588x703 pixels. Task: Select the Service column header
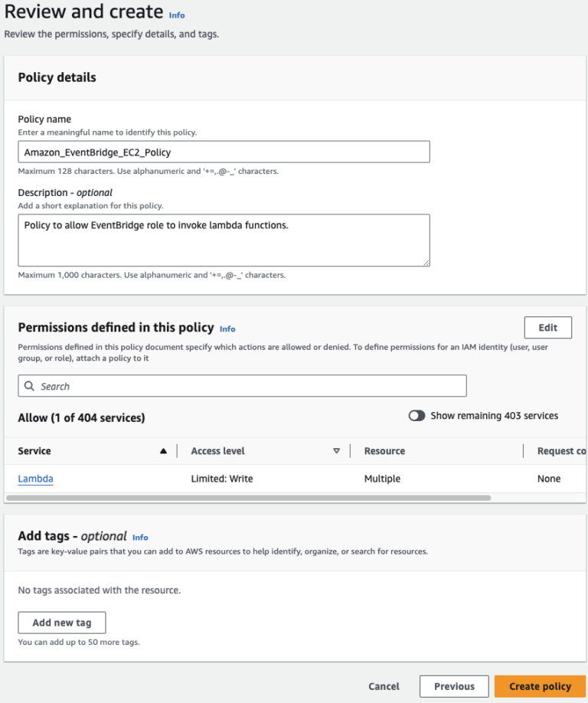34,450
